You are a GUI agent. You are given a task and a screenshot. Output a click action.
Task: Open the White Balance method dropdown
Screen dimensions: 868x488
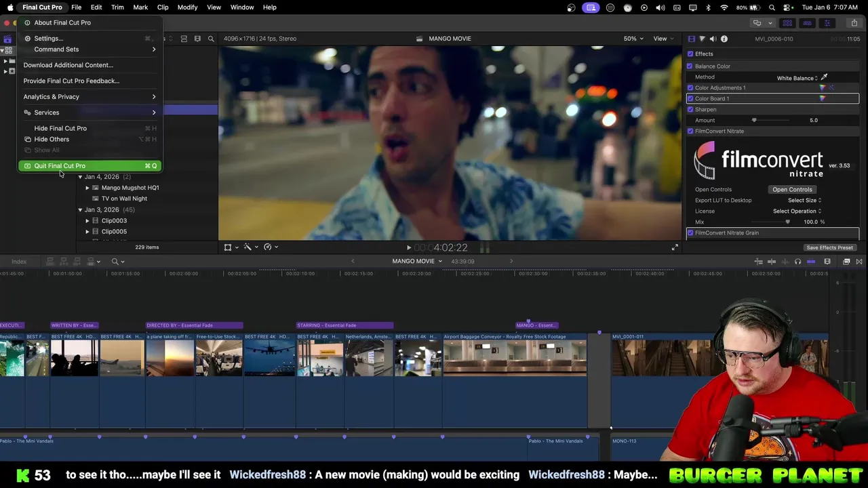pyautogui.click(x=797, y=78)
